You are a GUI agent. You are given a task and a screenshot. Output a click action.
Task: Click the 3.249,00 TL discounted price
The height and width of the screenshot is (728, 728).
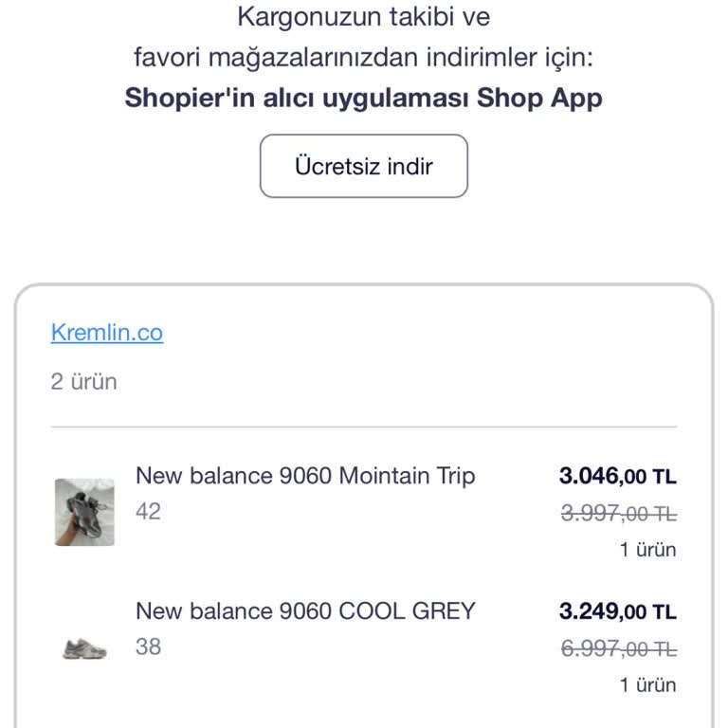(x=618, y=611)
